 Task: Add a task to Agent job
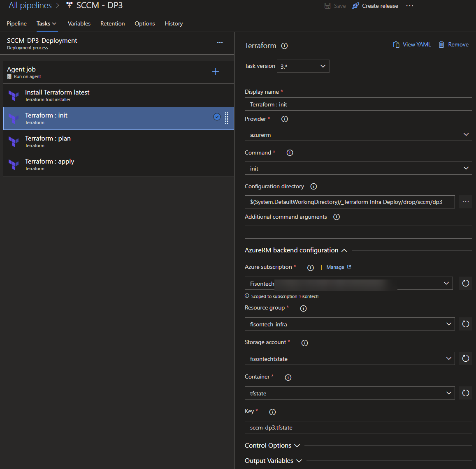point(216,72)
